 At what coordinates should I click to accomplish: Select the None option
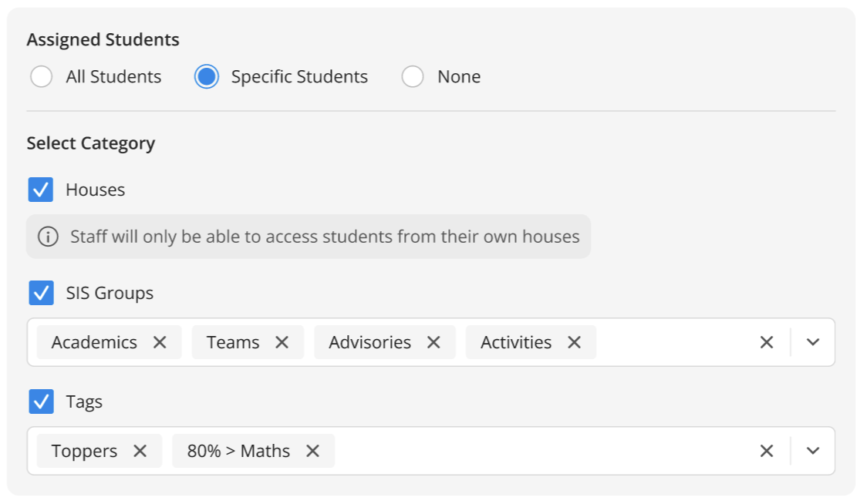coord(413,76)
